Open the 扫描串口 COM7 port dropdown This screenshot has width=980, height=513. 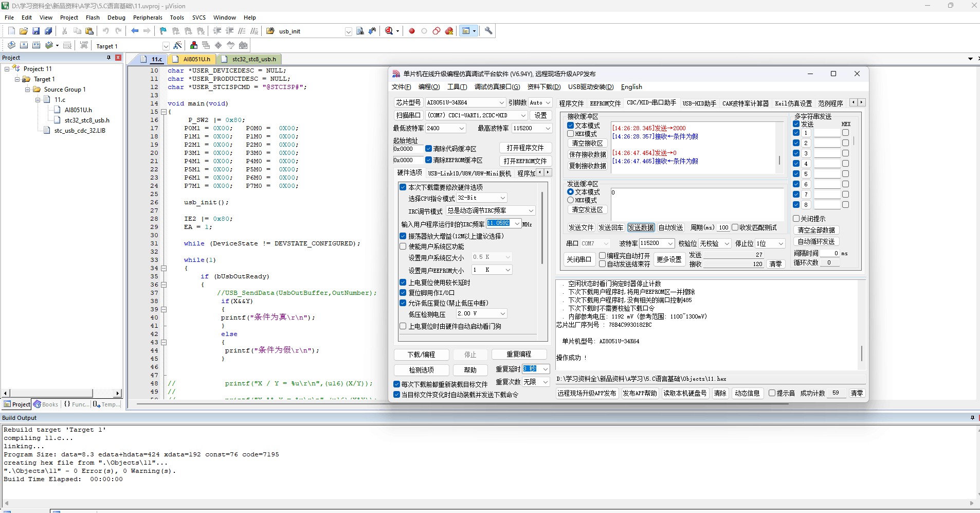click(523, 115)
